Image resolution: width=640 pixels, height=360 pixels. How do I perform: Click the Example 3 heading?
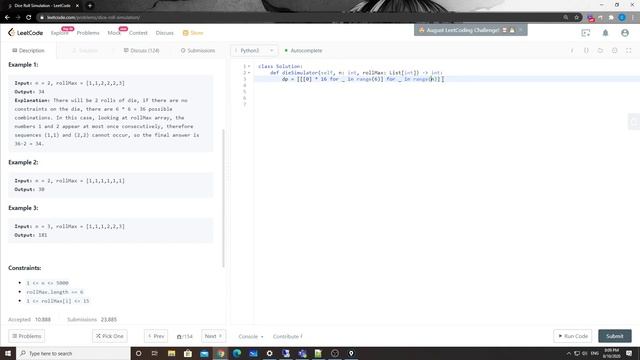(x=23, y=208)
